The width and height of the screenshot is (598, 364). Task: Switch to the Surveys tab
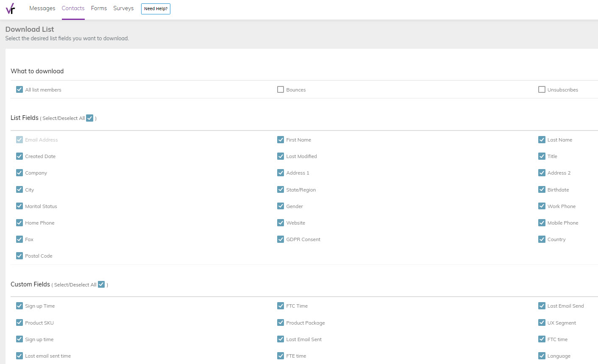(123, 8)
